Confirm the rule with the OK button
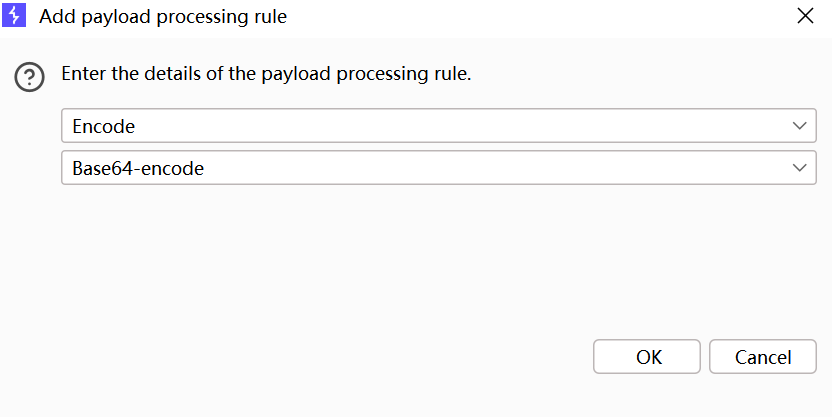Screen dimensions: 832x417 (x=647, y=357)
